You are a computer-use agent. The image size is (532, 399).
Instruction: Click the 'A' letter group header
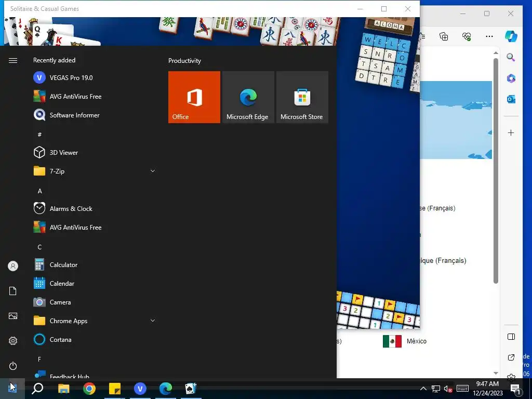39,191
